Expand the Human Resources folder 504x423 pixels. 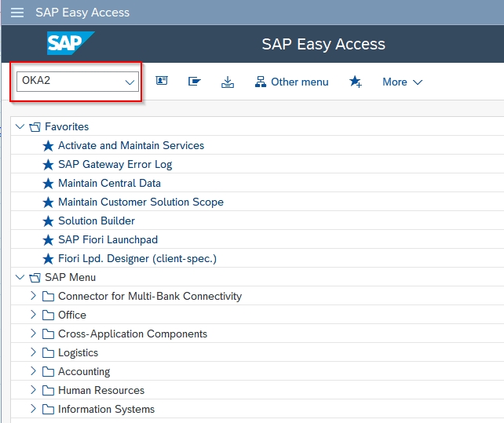tap(33, 390)
